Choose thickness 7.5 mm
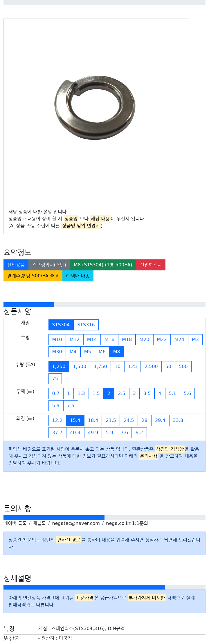 coord(71,406)
